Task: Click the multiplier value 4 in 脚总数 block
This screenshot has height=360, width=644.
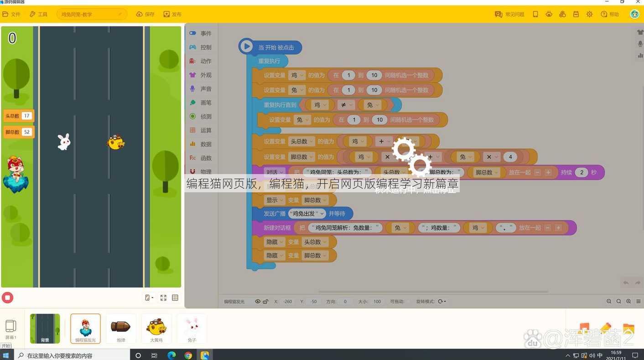Action: pyautogui.click(x=510, y=157)
